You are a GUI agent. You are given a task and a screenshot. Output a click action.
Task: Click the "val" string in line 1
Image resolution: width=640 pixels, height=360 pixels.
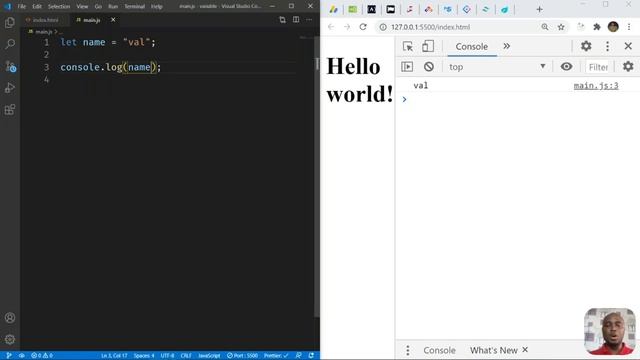click(x=136, y=42)
